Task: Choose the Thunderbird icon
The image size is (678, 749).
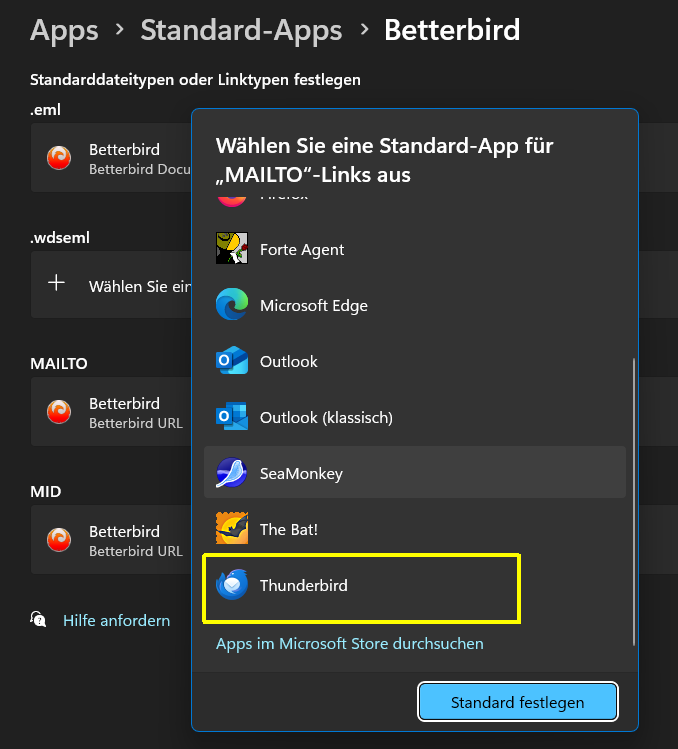Action: pyautogui.click(x=232, y=585)
